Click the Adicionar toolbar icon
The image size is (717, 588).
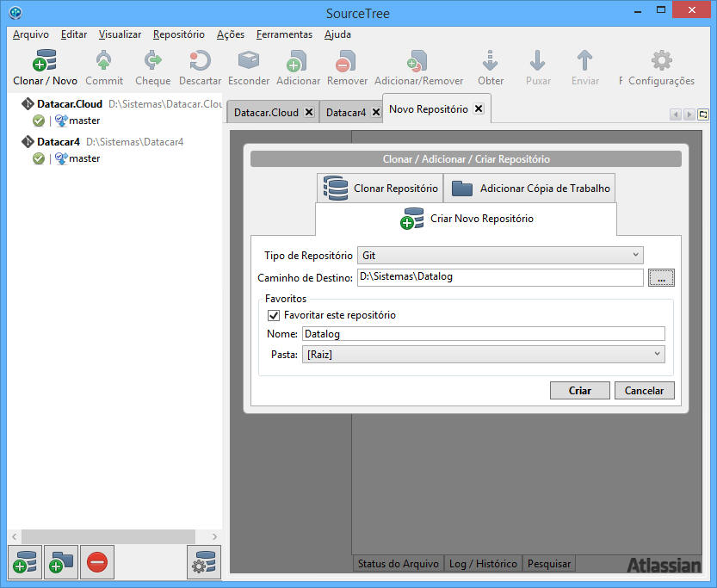point(297,61)
